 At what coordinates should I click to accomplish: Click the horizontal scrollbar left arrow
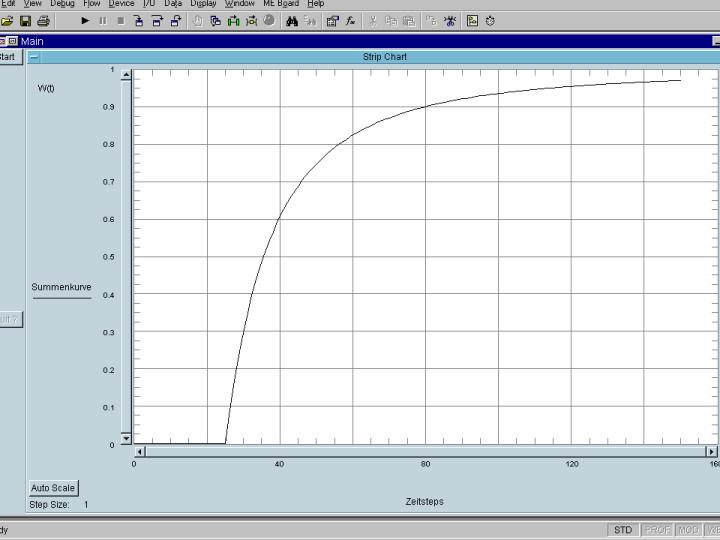(x=140, y=451)
